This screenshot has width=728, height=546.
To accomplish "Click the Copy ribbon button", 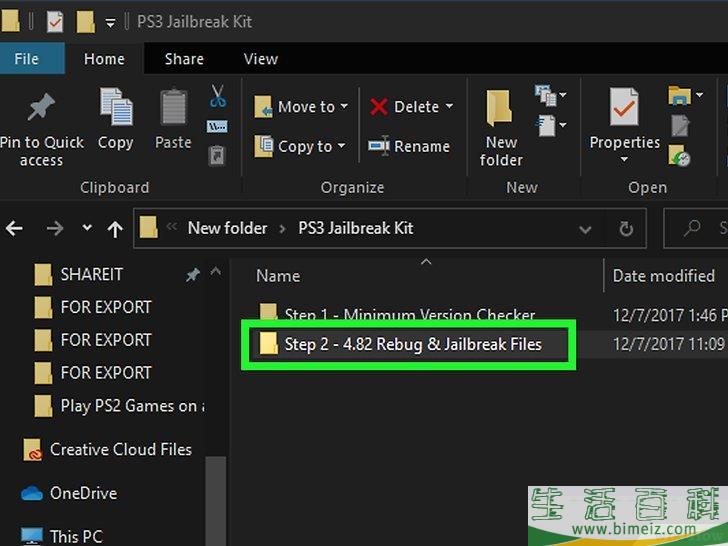I will pos(116,120).
